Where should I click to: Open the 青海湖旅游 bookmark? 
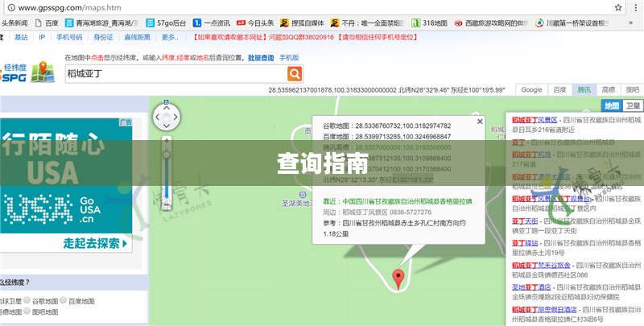(x=102, y=23)
